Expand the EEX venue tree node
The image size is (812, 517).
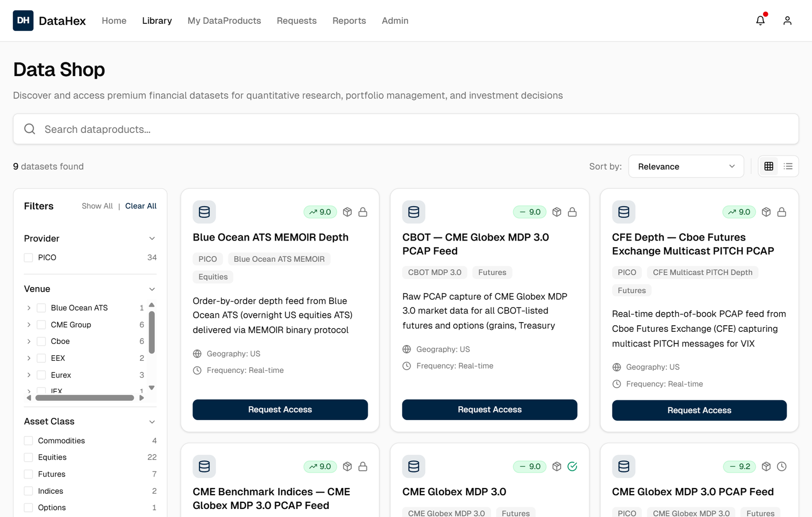[x=29, y=358]
